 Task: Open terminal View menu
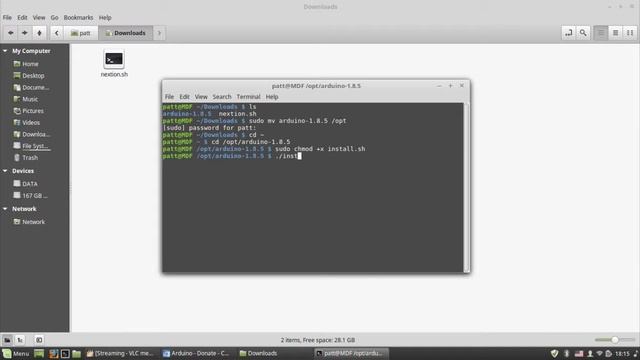tap(201, 97)
